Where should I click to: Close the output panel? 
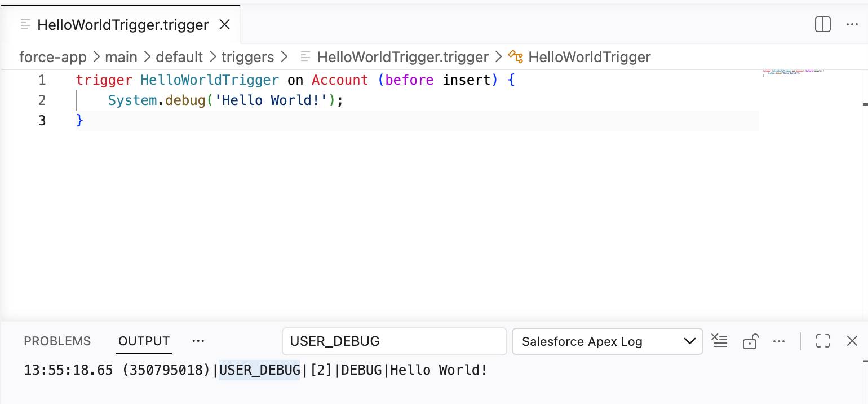(852, 341)
